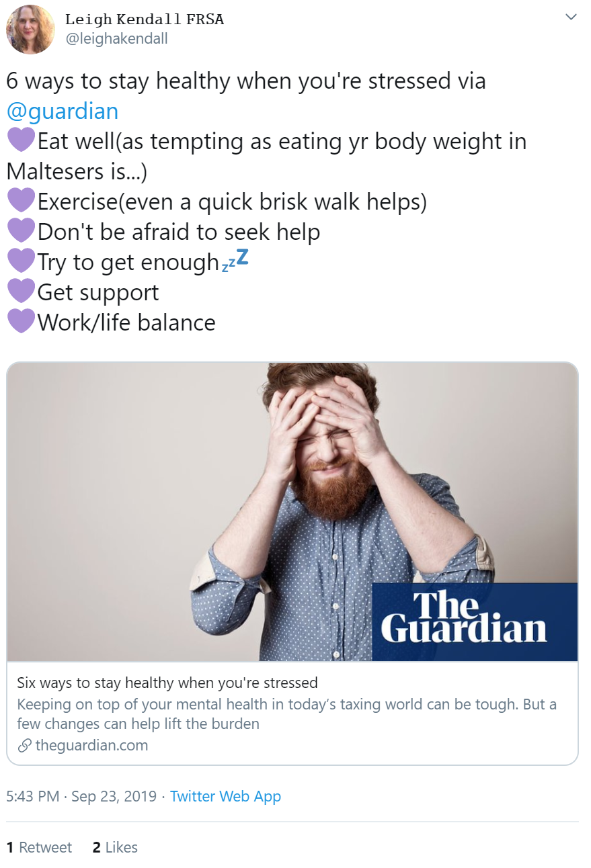Expand the tweet options chevron menu

[571, 17]
